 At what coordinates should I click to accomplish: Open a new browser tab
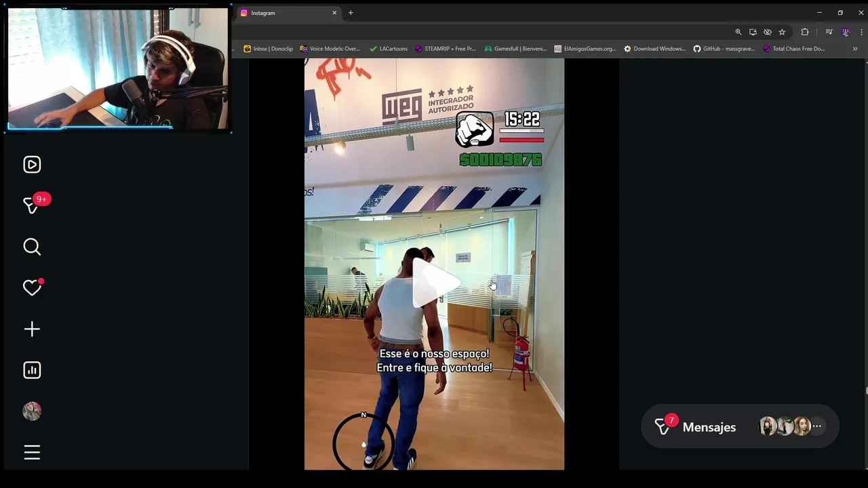pyautogui.click(x=351, y=13)
